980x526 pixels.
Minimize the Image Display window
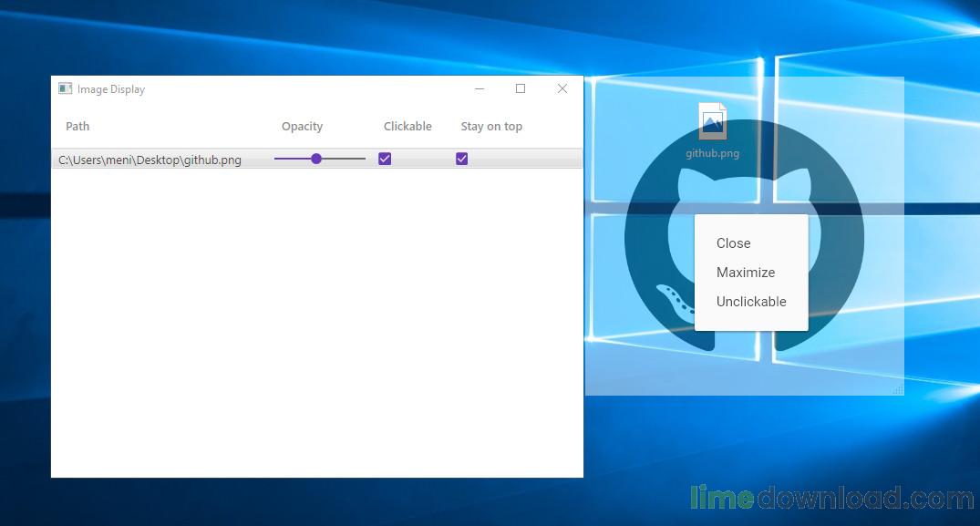coord(480,88)
